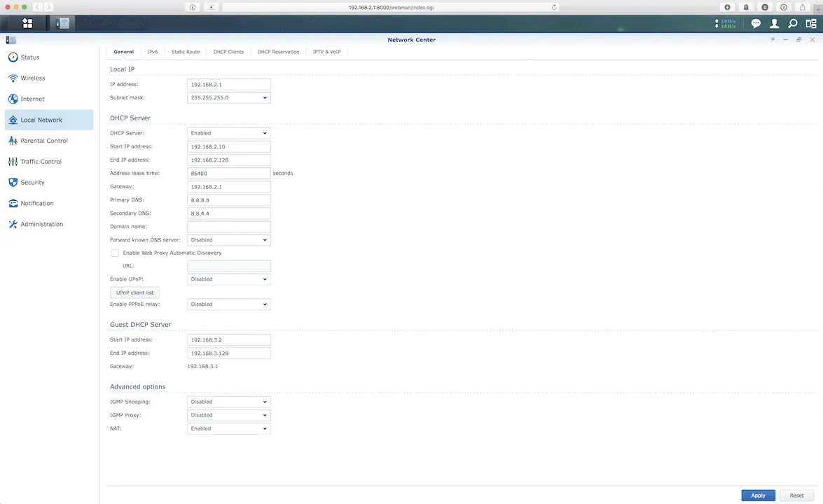Click the Wireless wifi icon
The width and height of the screenshot is (823, 504).
click(x=13, y=78)
